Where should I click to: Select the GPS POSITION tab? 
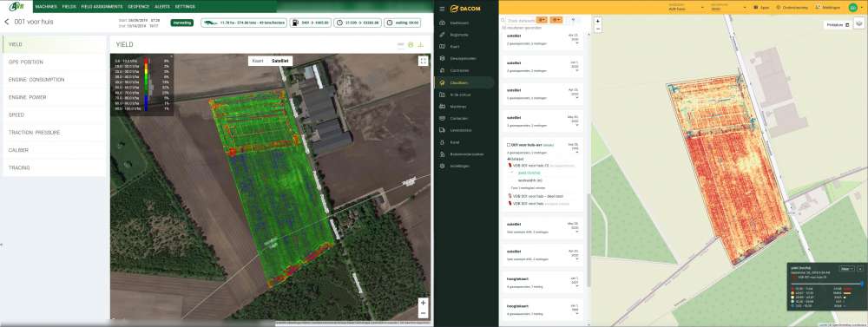54,62
